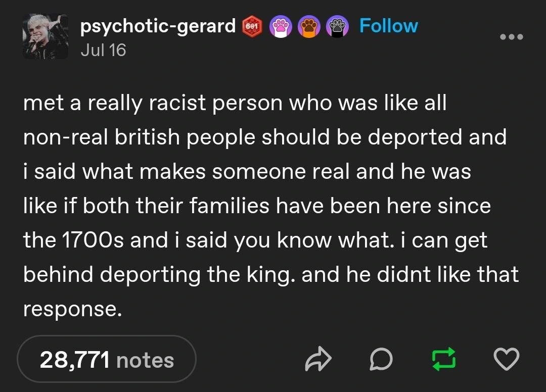Open replies with the speech bubble icon
Image resolution: width=546 pixels, height=392 pixels.
pos(381,359)
